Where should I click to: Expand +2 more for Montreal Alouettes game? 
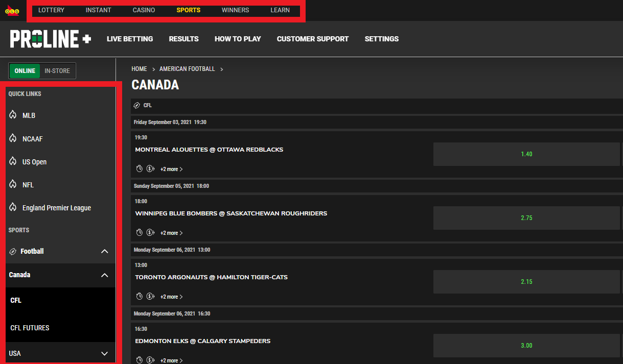tap(171, 169)
